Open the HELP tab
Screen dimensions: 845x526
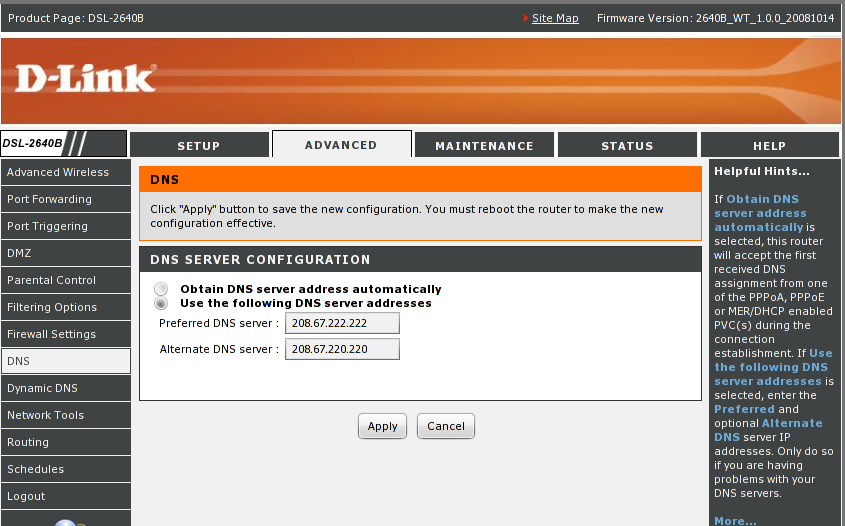(770, 146)
